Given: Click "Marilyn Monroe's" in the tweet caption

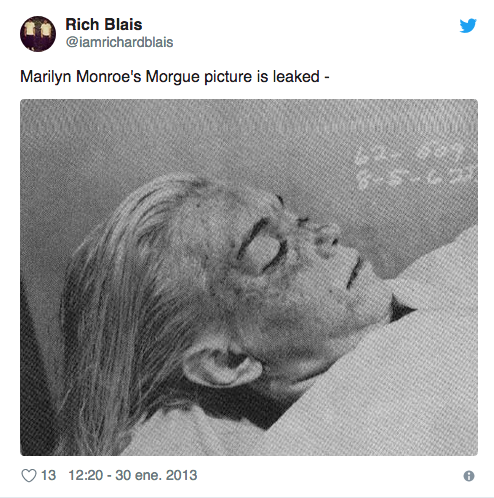Looking at the screenshot, I should point(79,77).
